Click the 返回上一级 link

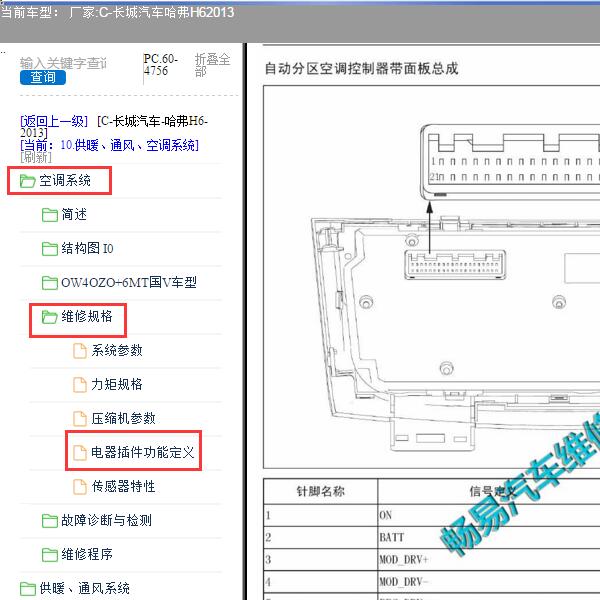54,121
